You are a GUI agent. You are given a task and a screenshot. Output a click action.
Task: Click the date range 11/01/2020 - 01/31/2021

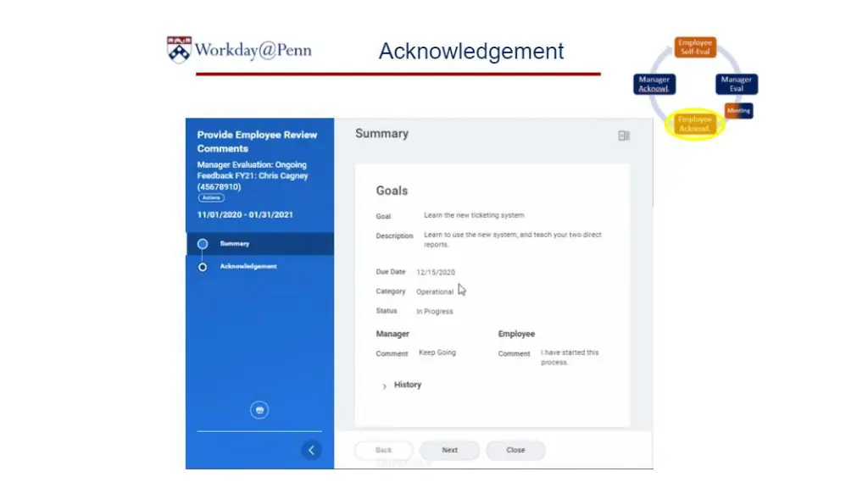245,214
